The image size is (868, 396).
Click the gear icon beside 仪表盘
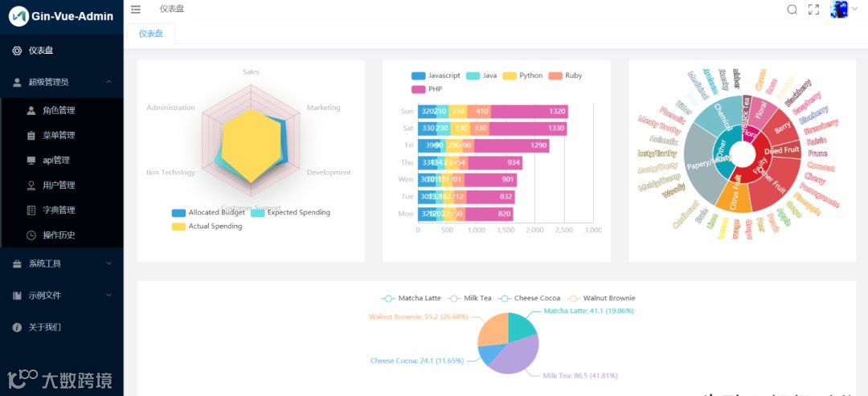(x=17, y=51)
